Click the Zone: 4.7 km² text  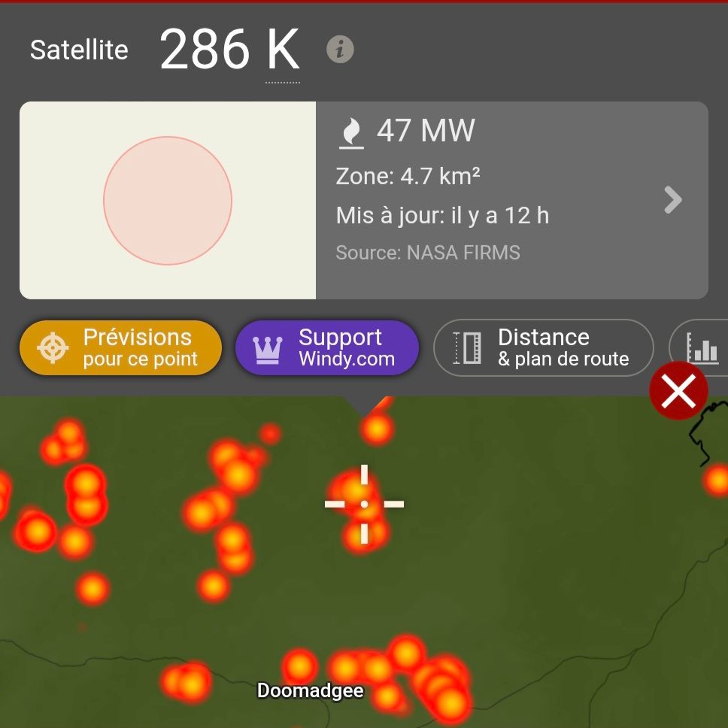tap(408, 177)
